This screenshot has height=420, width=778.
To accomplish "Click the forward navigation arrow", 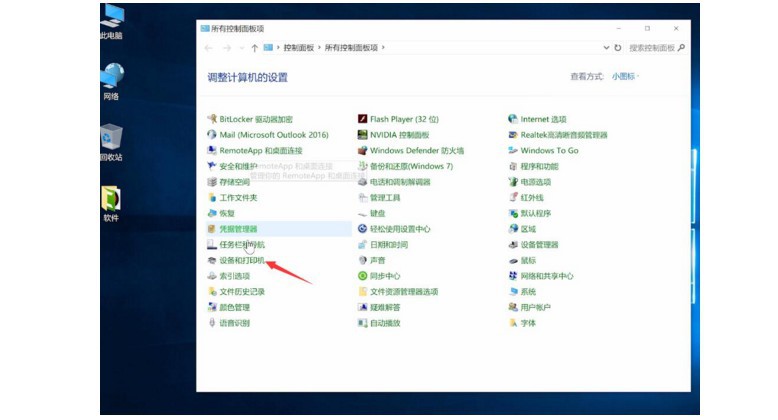I will (227, 48).
